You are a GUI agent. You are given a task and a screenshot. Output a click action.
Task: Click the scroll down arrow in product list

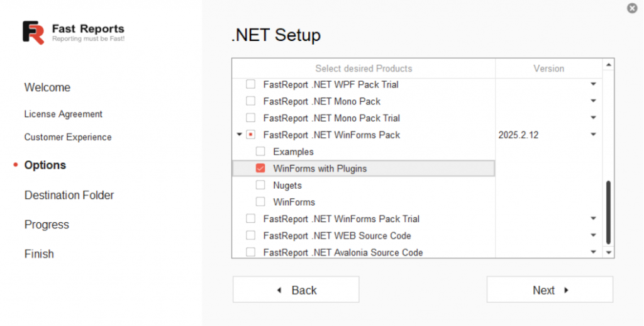tap(608, 252)
